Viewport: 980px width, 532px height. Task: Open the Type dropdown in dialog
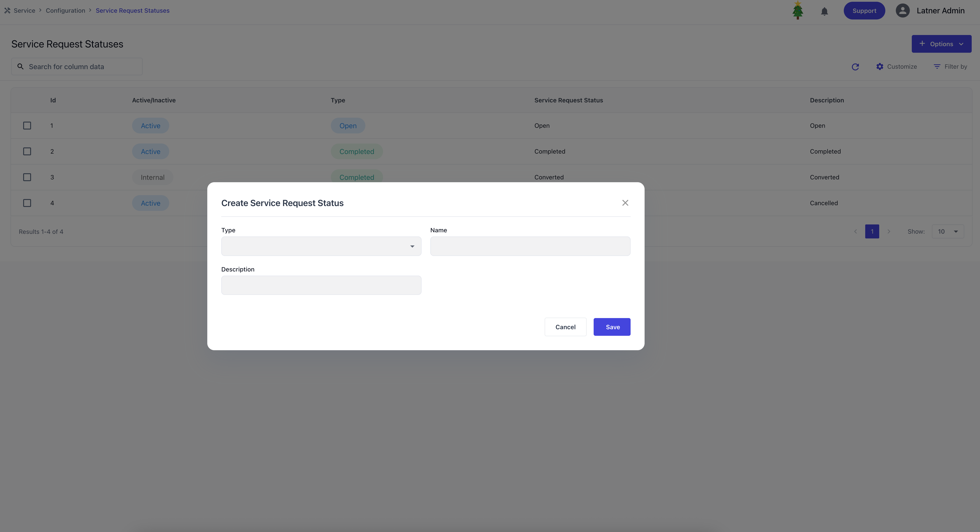(321, 246)
